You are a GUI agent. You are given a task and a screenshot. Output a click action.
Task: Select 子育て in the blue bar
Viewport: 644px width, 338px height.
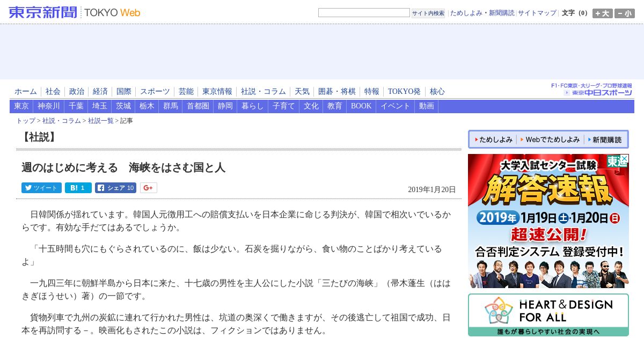284,106
